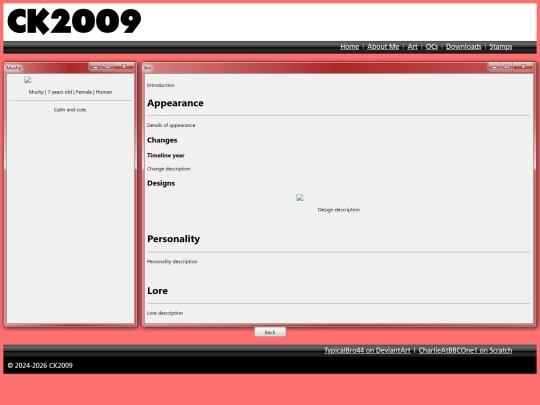
Task: Maximize the Bio window
Action: click(x=507, y=67)
